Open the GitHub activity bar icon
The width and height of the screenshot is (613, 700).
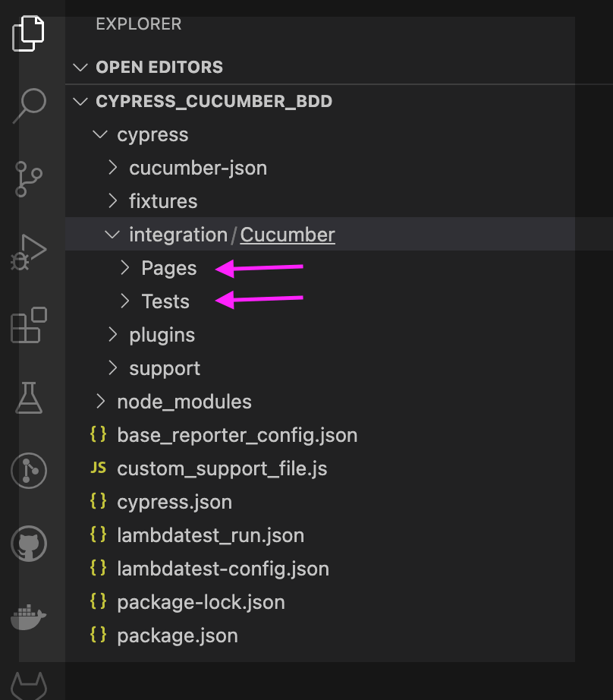tap(29, 544)
